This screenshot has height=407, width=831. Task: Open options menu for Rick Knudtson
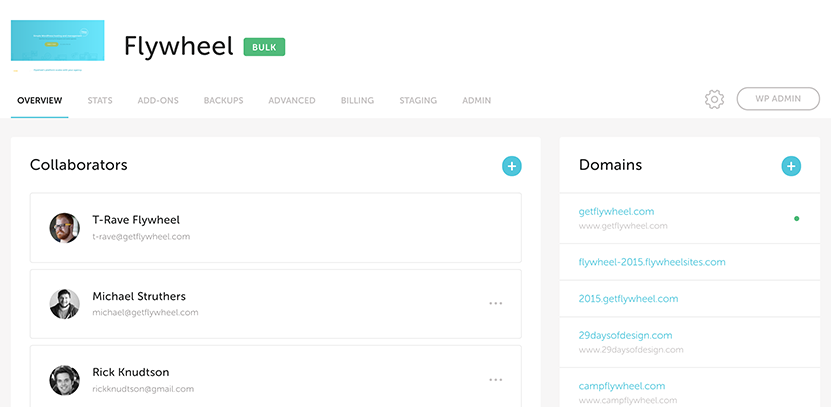[x=496, y=380]
